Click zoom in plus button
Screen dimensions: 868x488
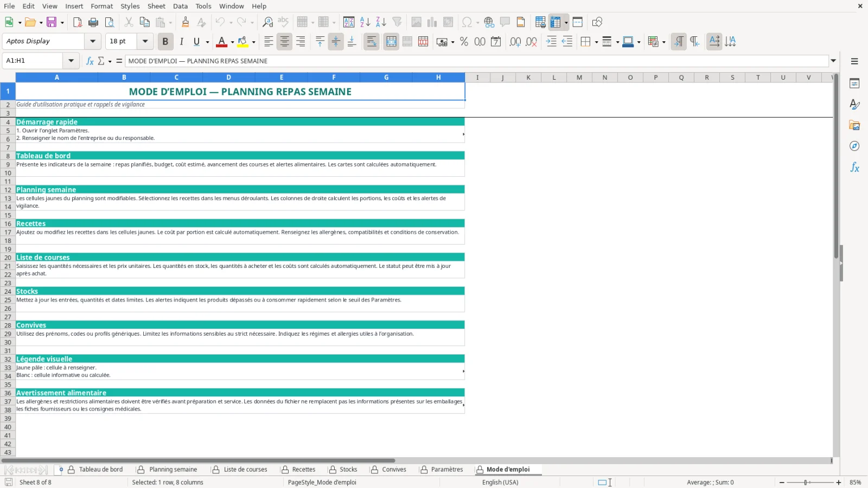839,483
